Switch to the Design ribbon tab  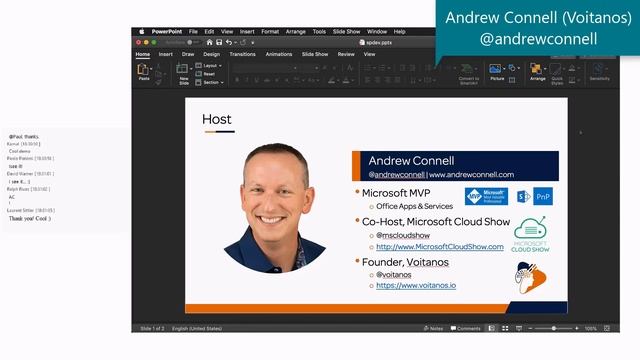click(211, 54)
